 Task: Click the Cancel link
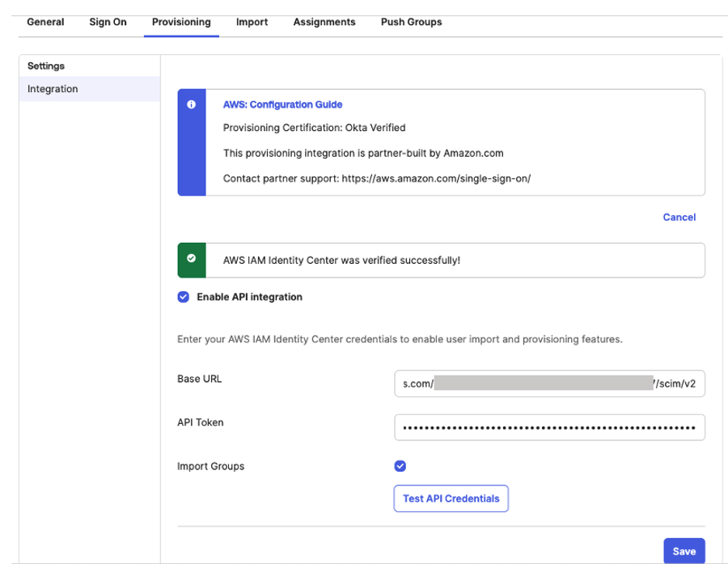point(679,217)
